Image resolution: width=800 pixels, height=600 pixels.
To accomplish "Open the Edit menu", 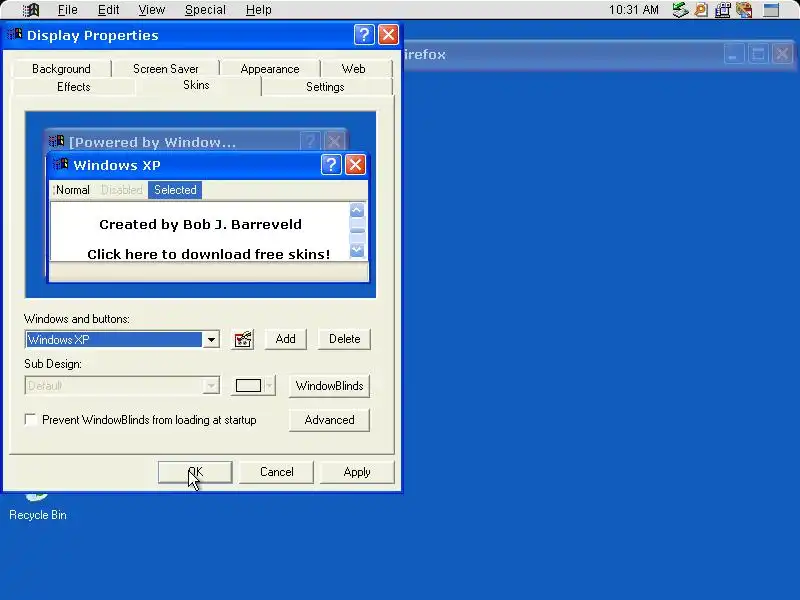I will point(108,10).
